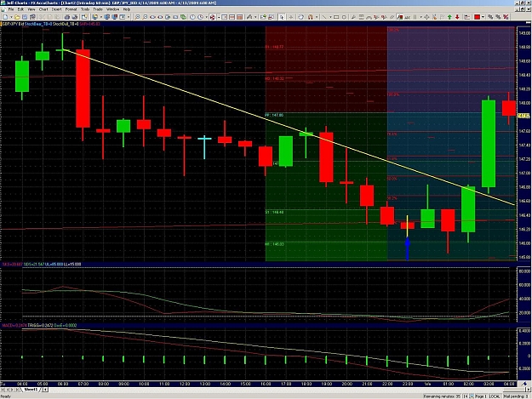Viewport: 532px width, 399px height.
Task: Select the pointer arrow tool
Action: coord(282,17)
